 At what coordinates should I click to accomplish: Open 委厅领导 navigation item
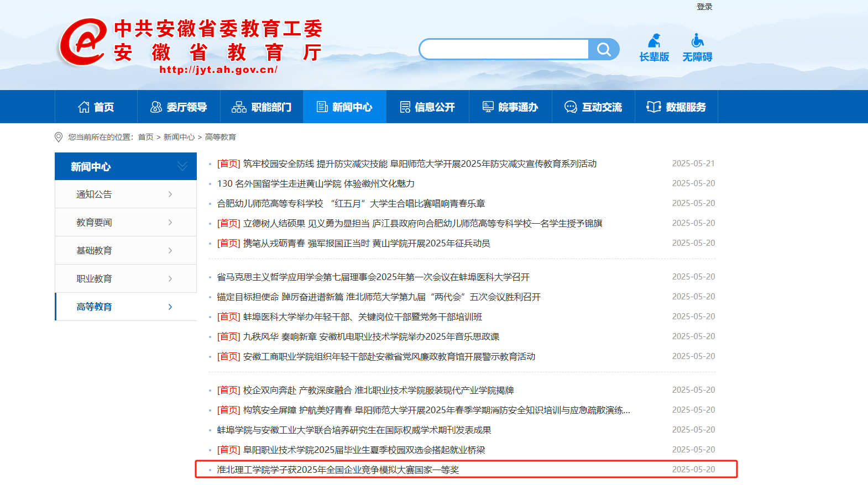(179, 107)
